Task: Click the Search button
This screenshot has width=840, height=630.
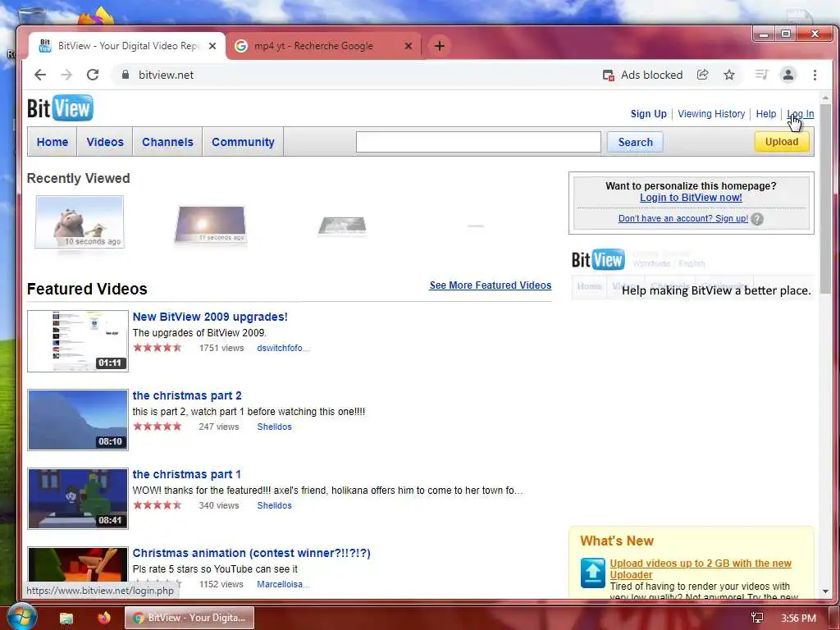Action: [636, 142]
